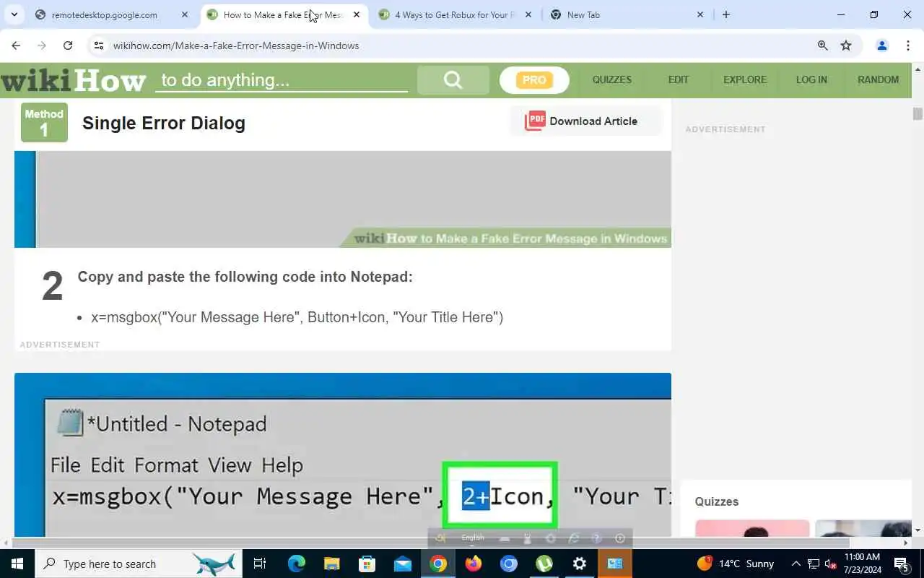Image resolution: width=924 pixels, height=578 pixels.
Task: Open uTorrent from the taskbar
Action: click(x=544, y=564)
